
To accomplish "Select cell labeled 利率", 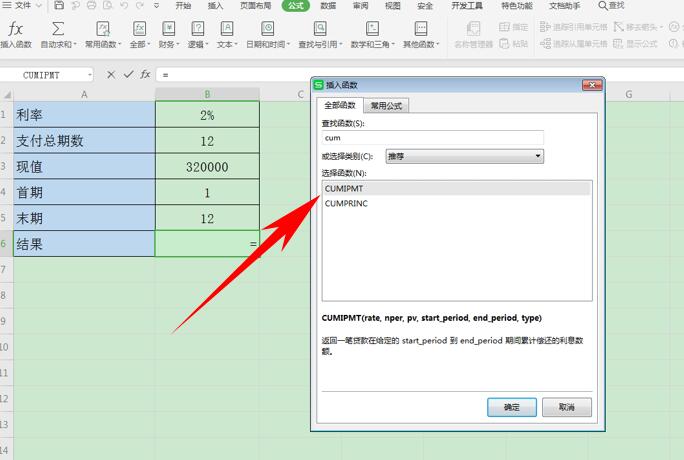I will click(x=84, y=115).
